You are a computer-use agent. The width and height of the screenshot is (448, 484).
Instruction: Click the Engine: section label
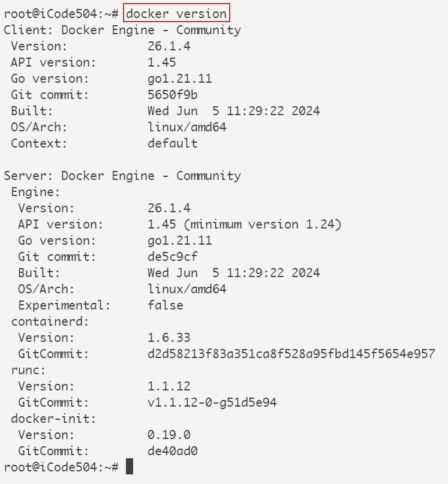tap(35, 192)
